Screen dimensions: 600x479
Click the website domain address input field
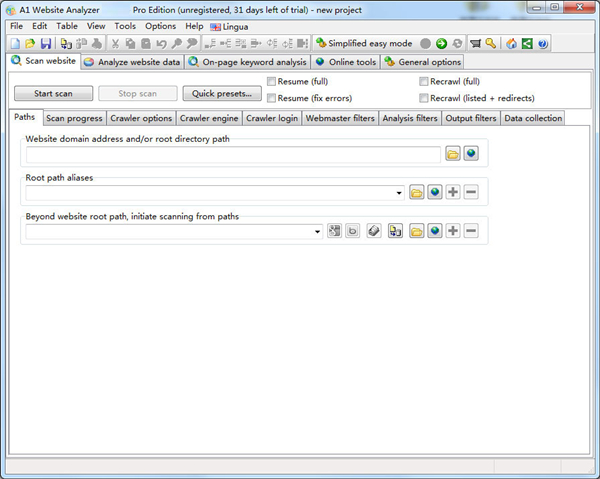[233, 154]
